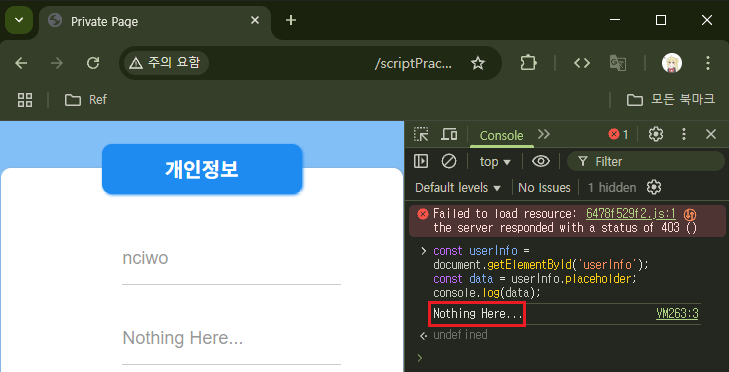Image resolution: width=729 pixels, height=372 pixels.
Task: Click the 1 hidden messages label
Action: (612, 187)
